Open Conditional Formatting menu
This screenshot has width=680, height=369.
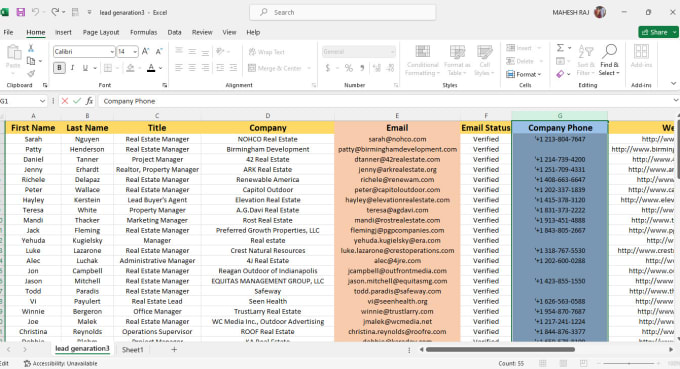pos(422,60)
